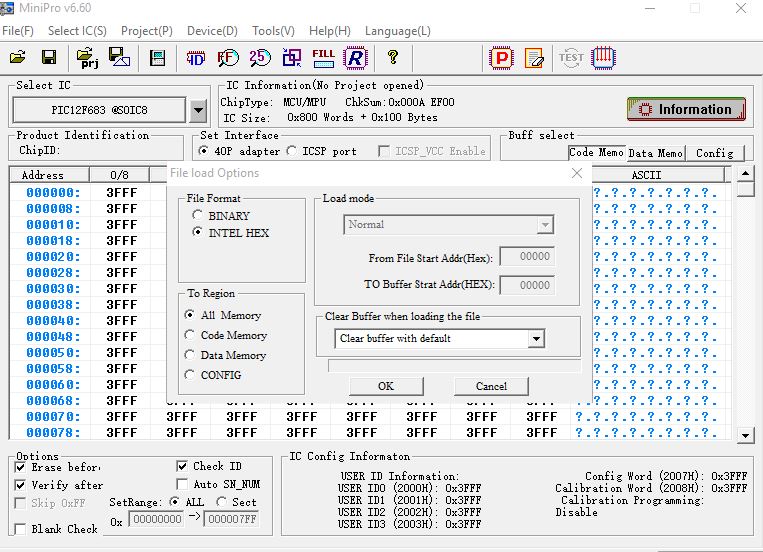Click the copy buffer region icon

click(x=292, y=58)
